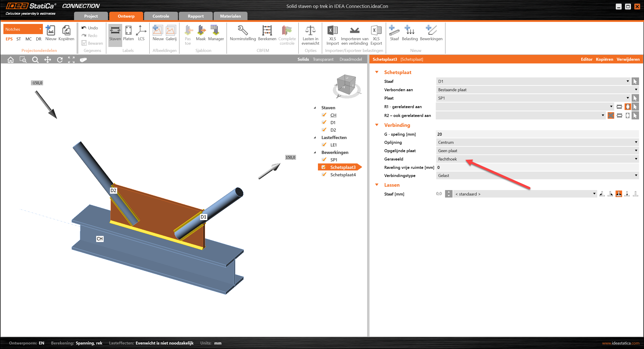Disable the LE1 load effect checkbox

coord(324,145)
